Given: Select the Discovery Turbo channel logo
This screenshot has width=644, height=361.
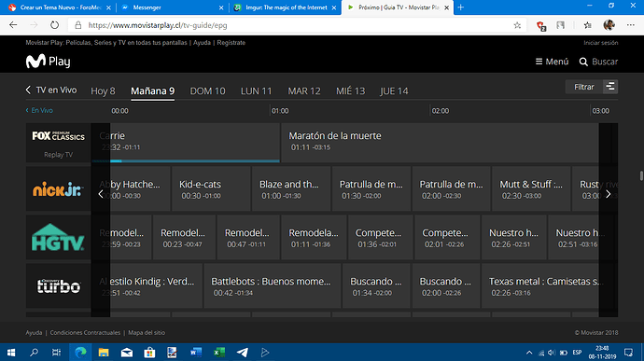Looking at the screenshot, I should click(58, 285).
